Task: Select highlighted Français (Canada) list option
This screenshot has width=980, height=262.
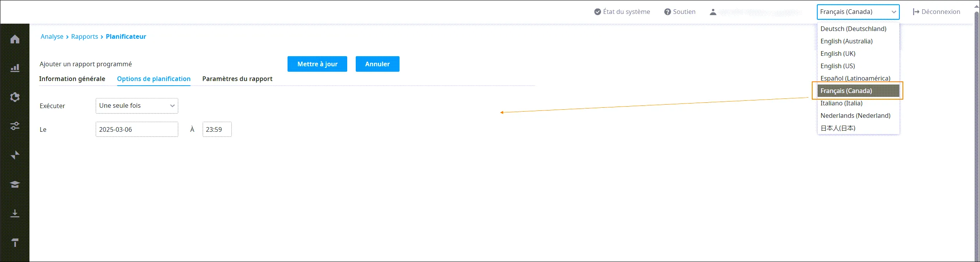Action: pos(858,91)
